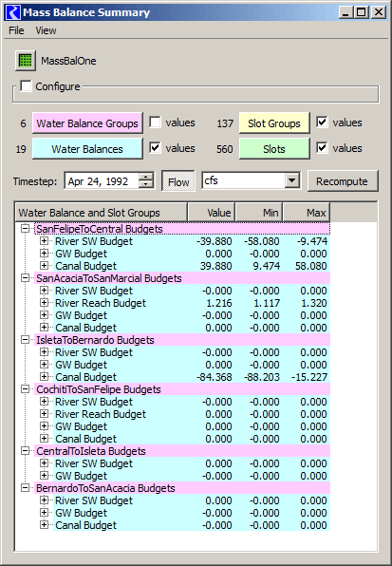Check values box for Water Balance Groups
The height and width of the screenshot is (566, 392).
pos(155,123)
